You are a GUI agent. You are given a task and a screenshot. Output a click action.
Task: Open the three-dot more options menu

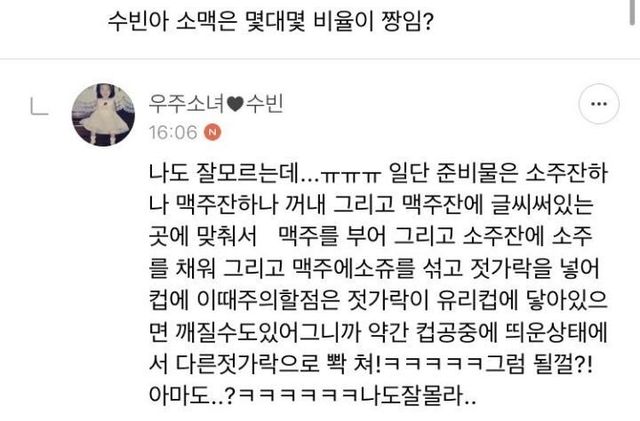point(599,104)
